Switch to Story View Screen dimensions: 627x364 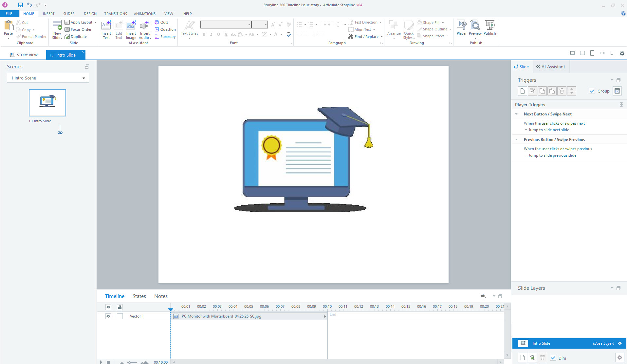24,55
